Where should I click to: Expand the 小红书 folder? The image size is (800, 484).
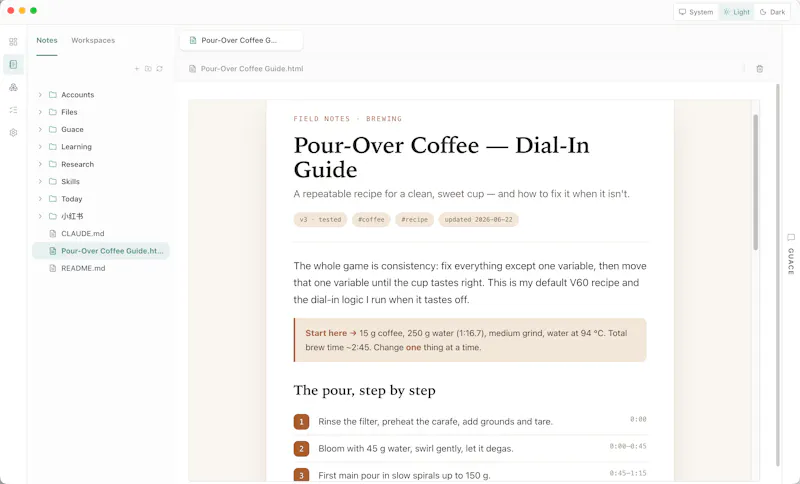tap(40, 216)
